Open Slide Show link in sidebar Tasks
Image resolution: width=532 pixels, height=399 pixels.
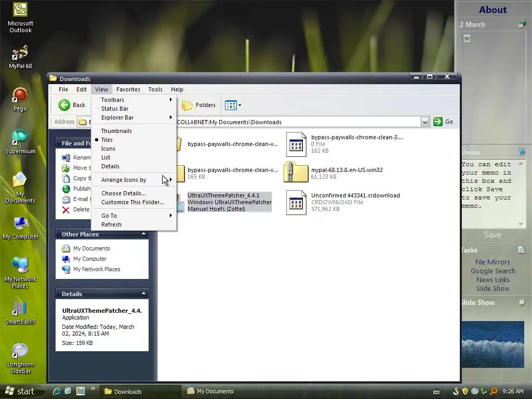(493, 288)
